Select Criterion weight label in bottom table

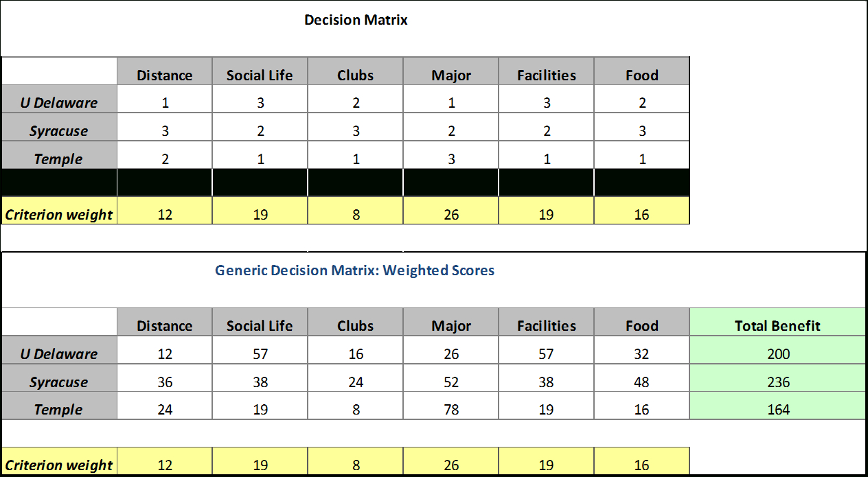point(59,465)
